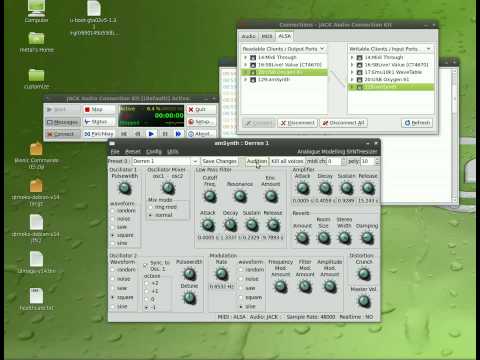Image resolution: width=480 pixels, height=360 pixels.
Task: Click JACK transport Forward icon
Action: coord(178,134)
